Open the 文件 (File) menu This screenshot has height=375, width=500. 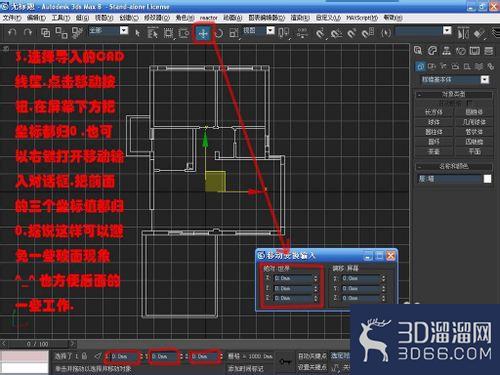coord(12,18)
